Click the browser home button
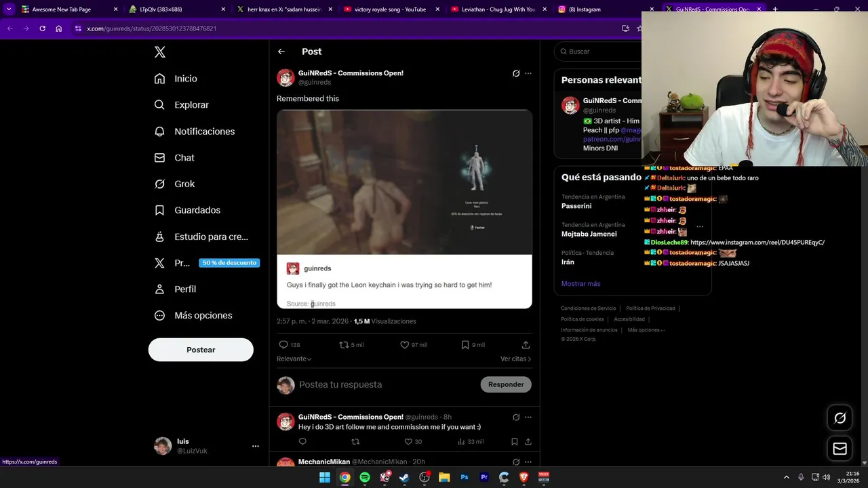868x488 pixels. pos(59,28)
